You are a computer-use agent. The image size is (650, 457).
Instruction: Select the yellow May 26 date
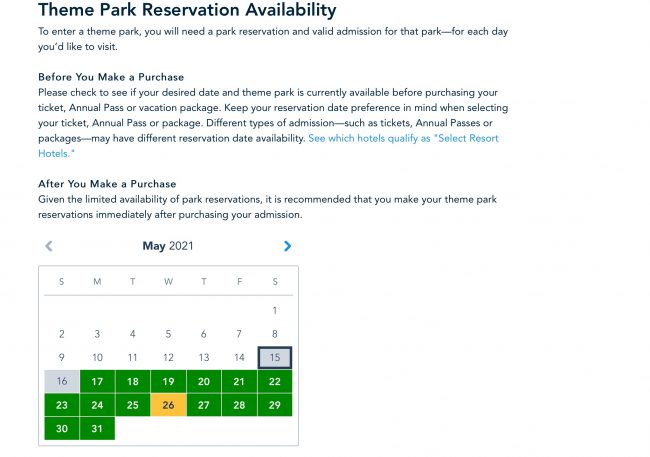[168, 405]
